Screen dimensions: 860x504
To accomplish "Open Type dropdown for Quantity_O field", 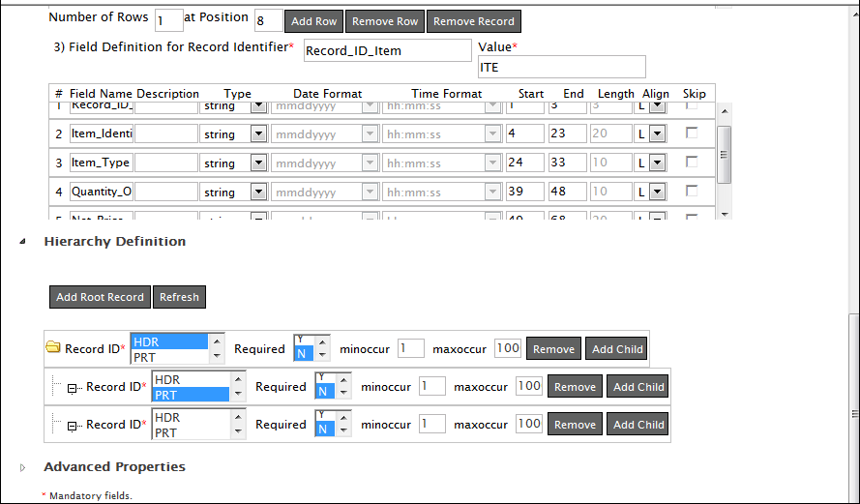I will click(x=258, y=193).
